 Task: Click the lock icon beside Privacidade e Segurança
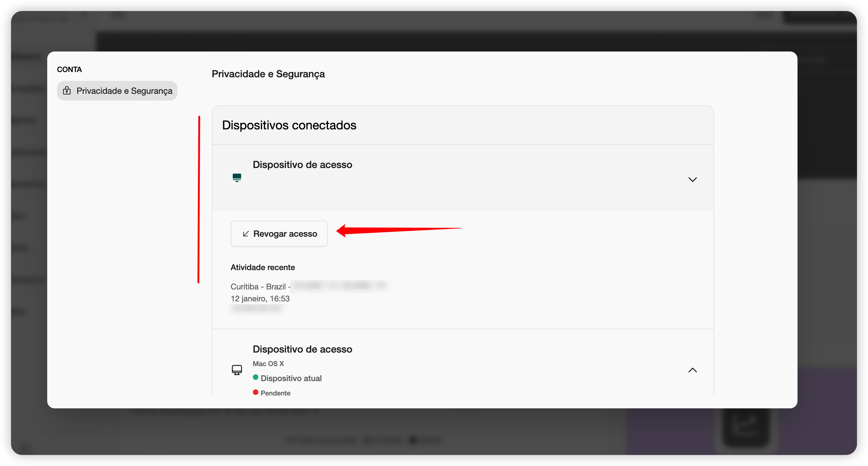67,90
